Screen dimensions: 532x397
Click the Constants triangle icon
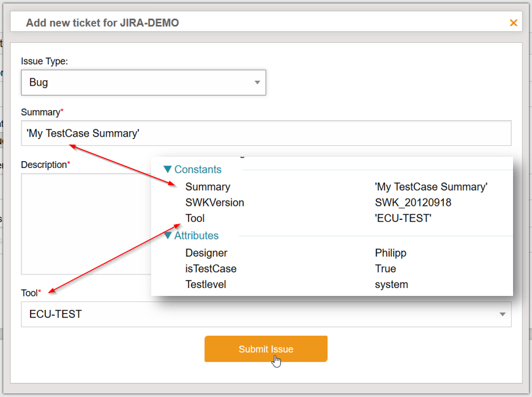tap(168, 170)
